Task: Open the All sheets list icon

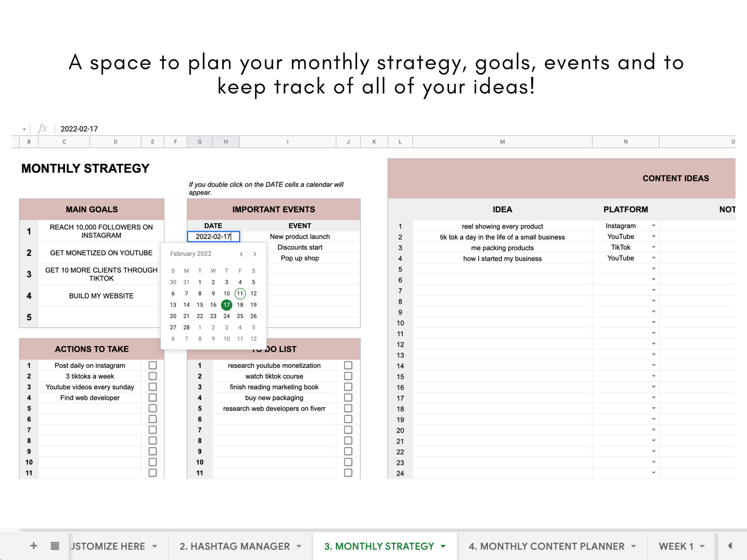Action: [54, 546]
